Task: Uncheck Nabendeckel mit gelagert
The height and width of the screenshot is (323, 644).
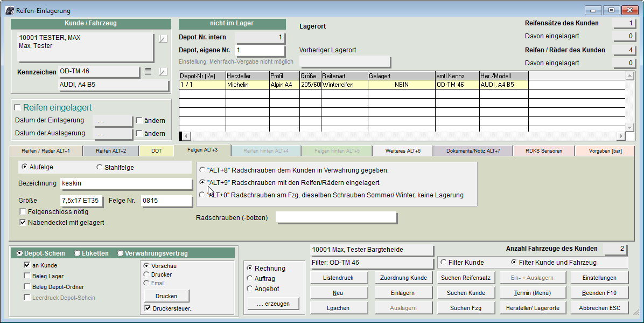Action: pyautogui.click(x=23, y=223)
